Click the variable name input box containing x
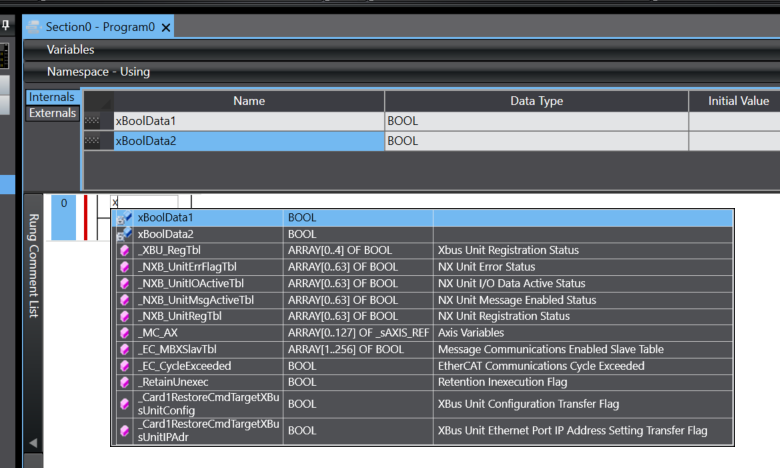 coord(144,202)
